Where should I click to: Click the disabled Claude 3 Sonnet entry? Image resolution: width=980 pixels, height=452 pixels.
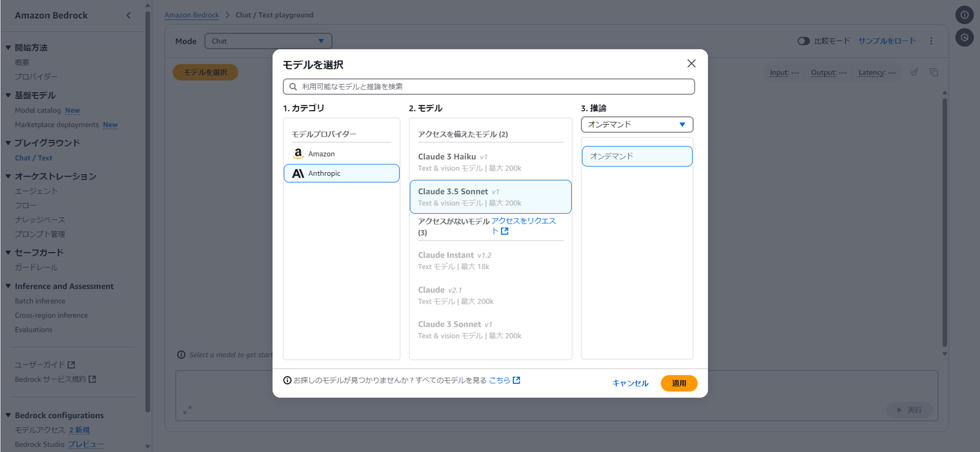(x=490, y=330)
